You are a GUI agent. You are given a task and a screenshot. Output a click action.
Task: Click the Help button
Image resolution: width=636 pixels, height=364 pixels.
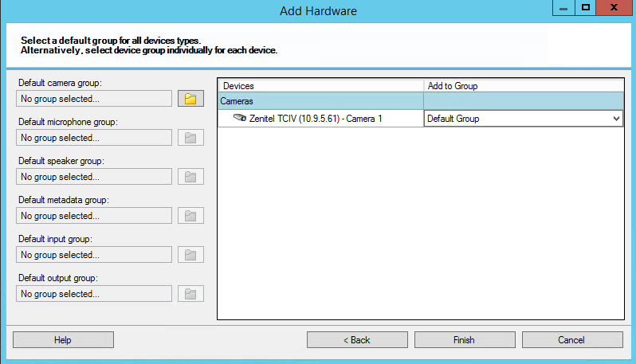(x=63, y=340)
